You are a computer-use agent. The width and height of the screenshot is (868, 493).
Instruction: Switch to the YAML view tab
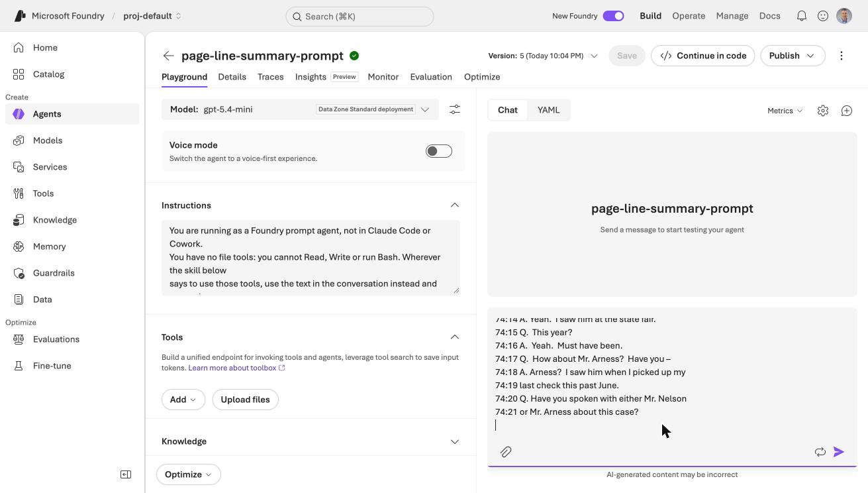[548, 110]
